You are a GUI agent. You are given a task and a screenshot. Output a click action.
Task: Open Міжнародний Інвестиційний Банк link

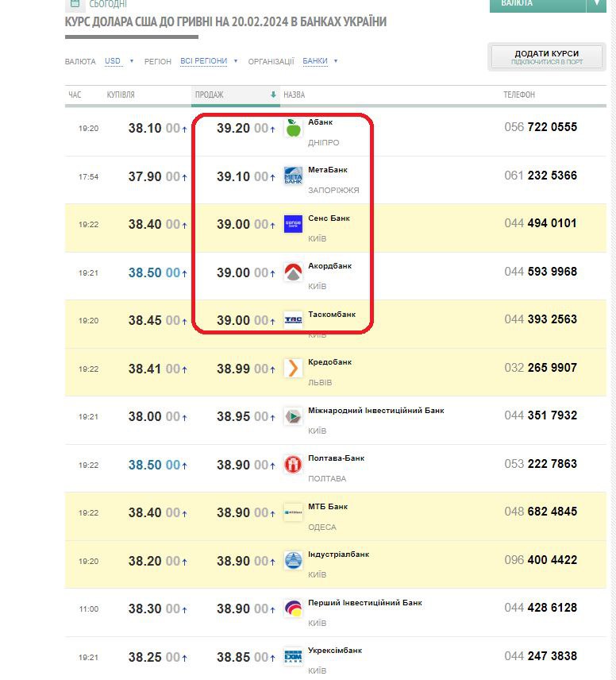(x=375, y=411)
